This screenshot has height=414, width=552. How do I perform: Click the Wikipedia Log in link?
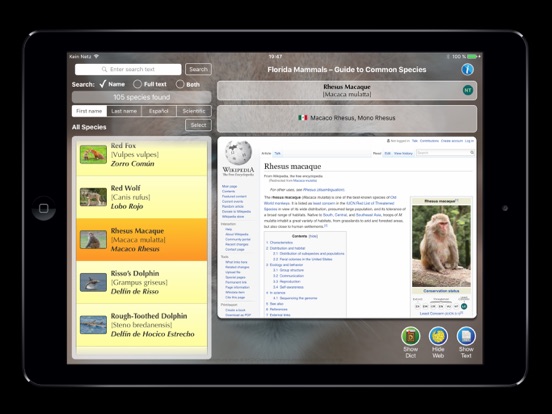pyautogui.click(x=469, y=141)
